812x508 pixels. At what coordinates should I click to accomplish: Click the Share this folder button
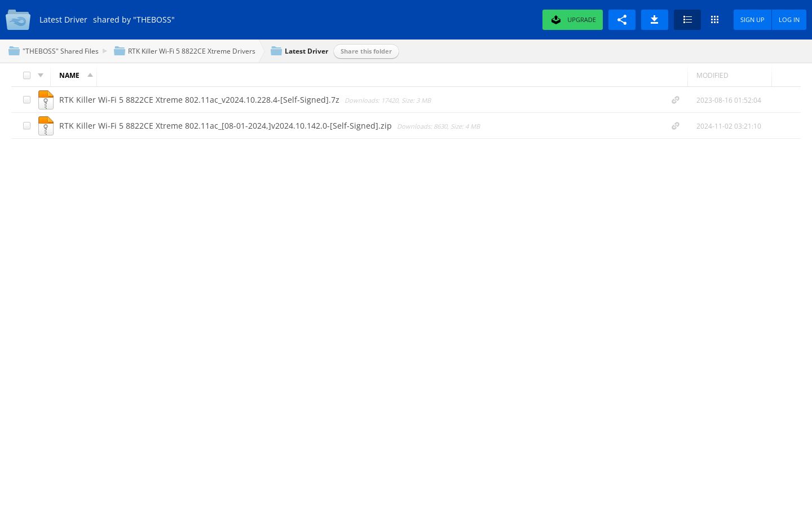366,51
